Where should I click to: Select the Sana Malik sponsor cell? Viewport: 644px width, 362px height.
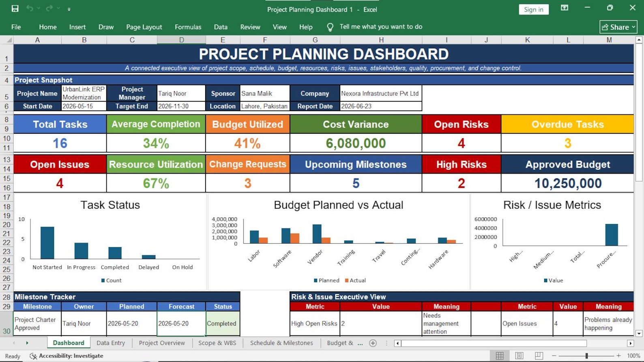click(x=265, y=93)
